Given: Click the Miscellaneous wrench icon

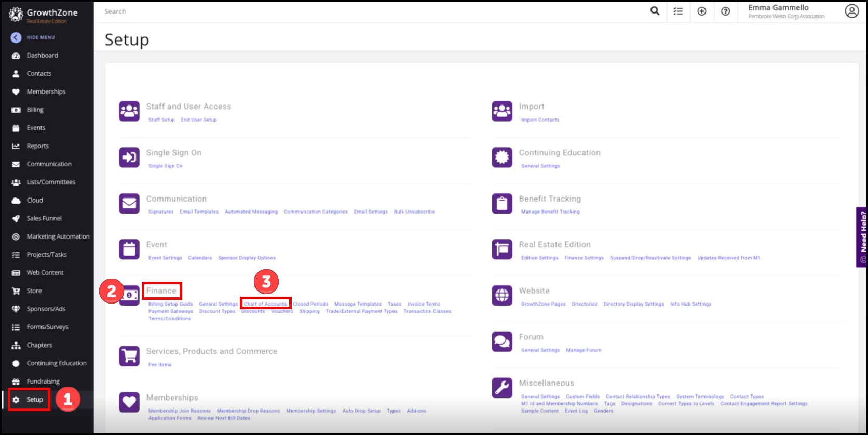Looking at the screenshot, I should 502,388.
